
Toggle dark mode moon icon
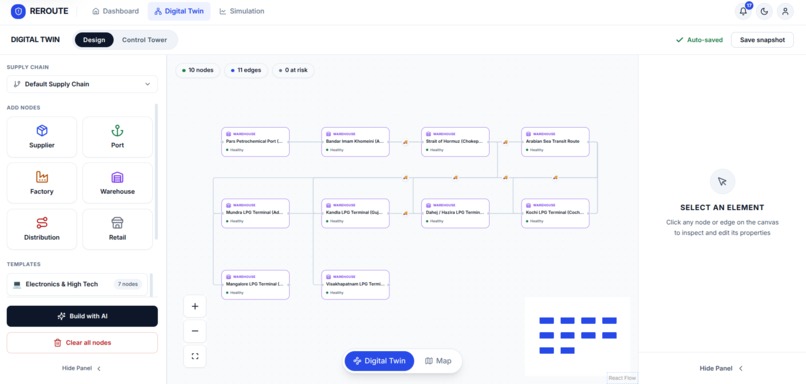[764, 11]
